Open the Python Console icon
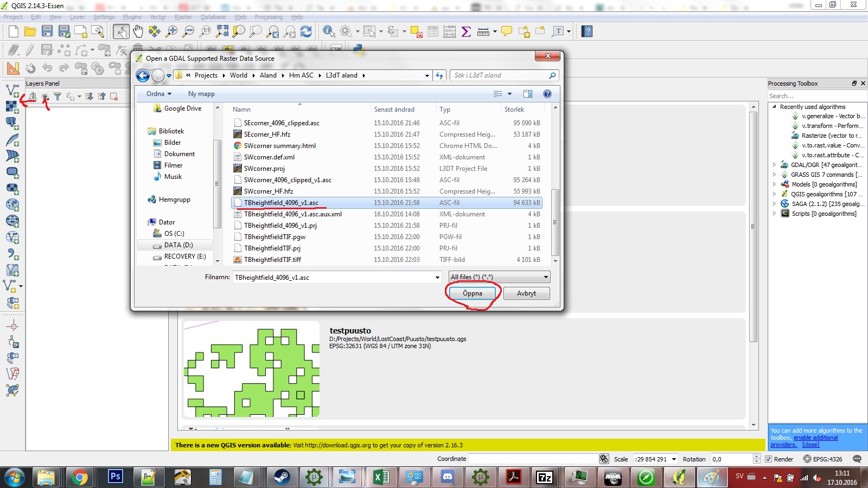The height and width of the screenshot is (488, 868). (358, 48)
